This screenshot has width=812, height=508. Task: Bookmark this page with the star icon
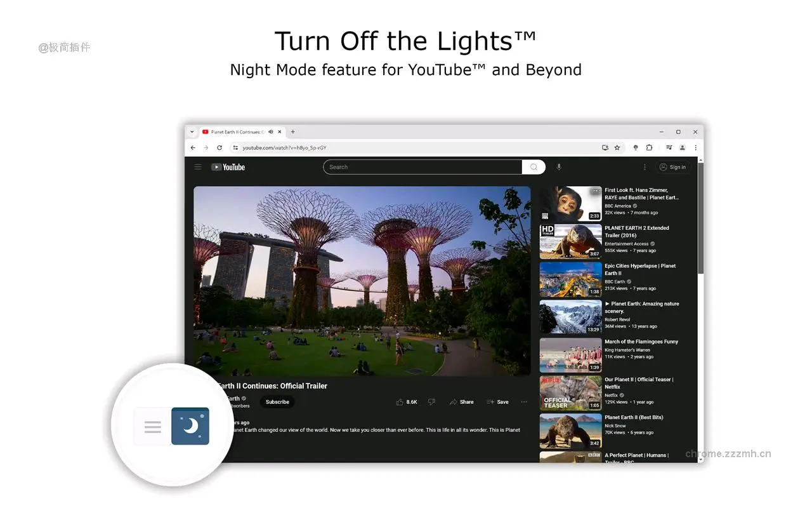(x=617, y=148)
